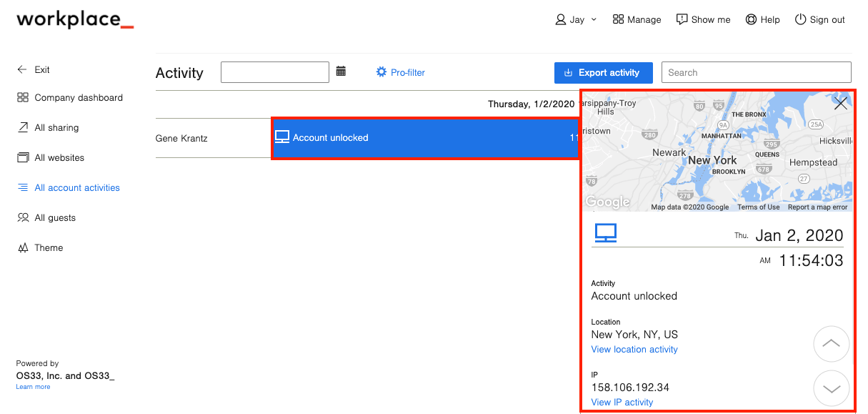The height and width of the screenshot is (414, 868).
Task: Open the map Terms of Use link
Action: click(759, 207)
